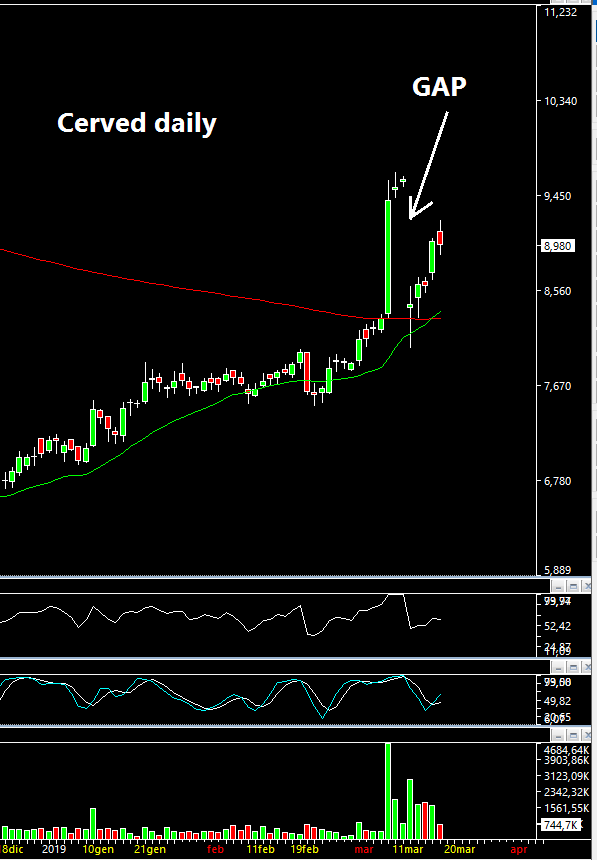The height and width of the screenshot is (860, 597).
Task: Click the 11mar date label
Action: pyautogui.click(x=407, y=849)
